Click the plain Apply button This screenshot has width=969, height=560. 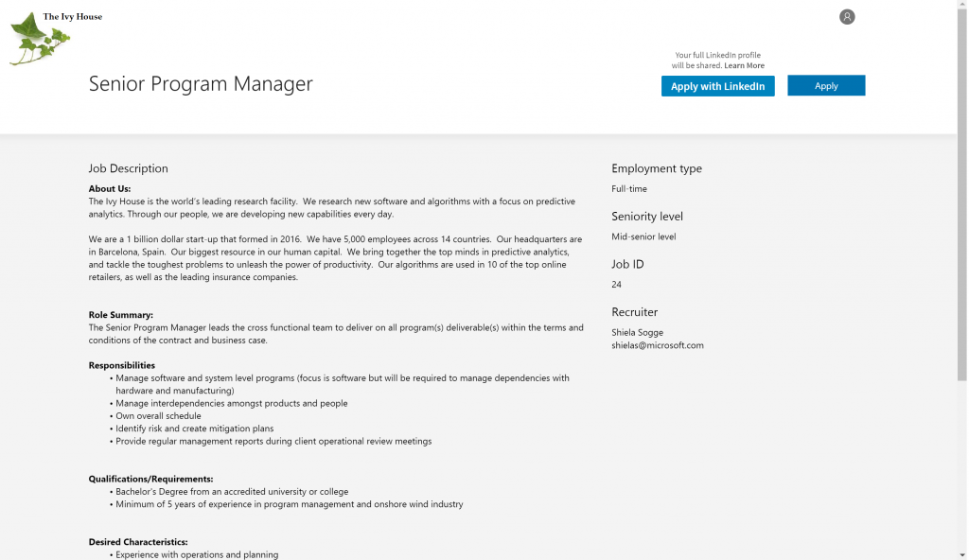[x=826, y=86]
